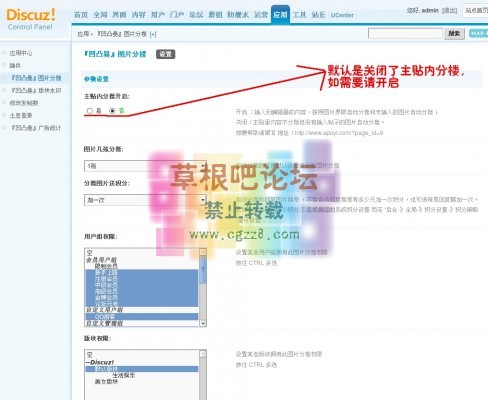Screen dimensions: 488x400
Task: Open 『凹凸曼』广告统计 in the sidebar
Action: [36, 128]
